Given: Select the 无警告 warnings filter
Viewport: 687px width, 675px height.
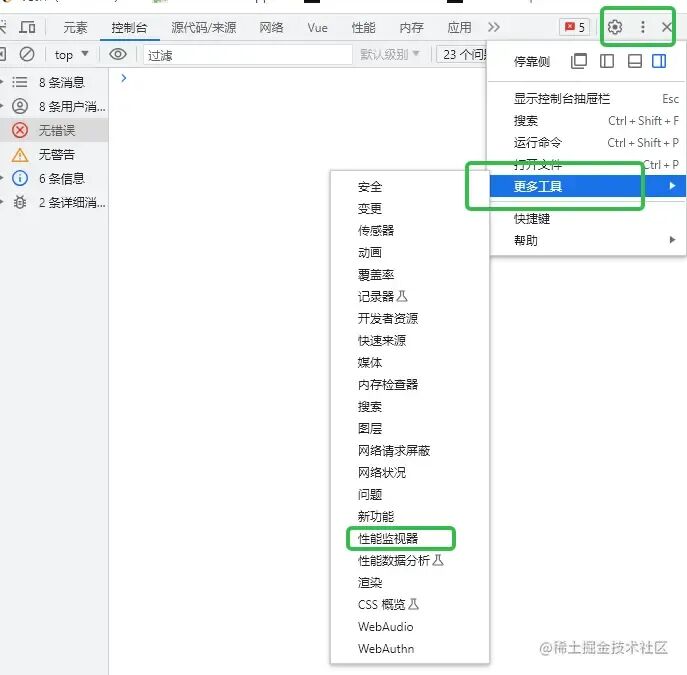Looking at the screenshot, I should click(x=54, y=154).
